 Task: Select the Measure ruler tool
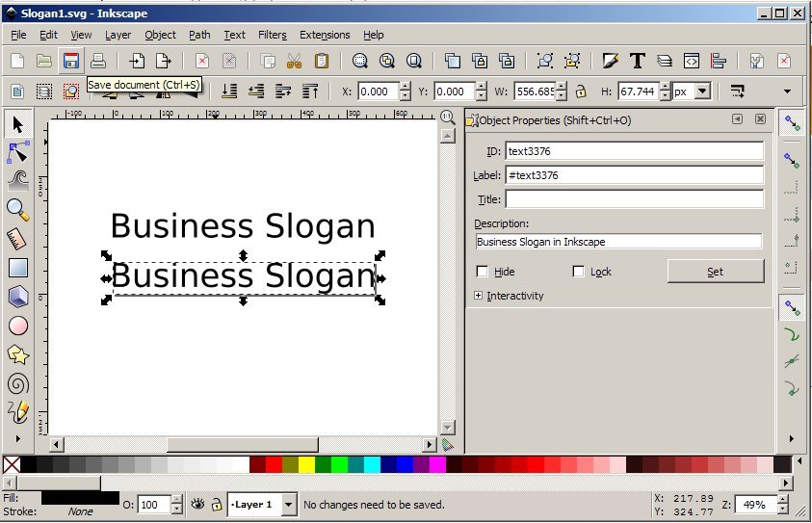(18, 239)
